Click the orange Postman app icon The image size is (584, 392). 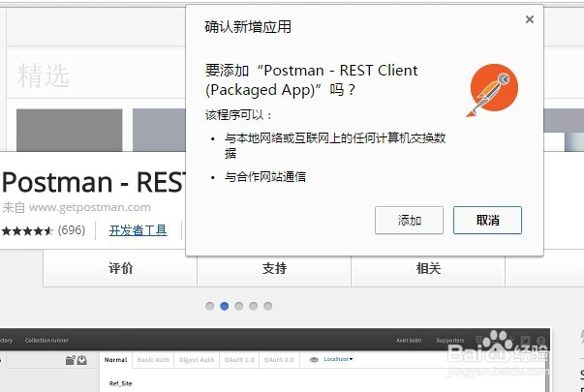[492, 90]
